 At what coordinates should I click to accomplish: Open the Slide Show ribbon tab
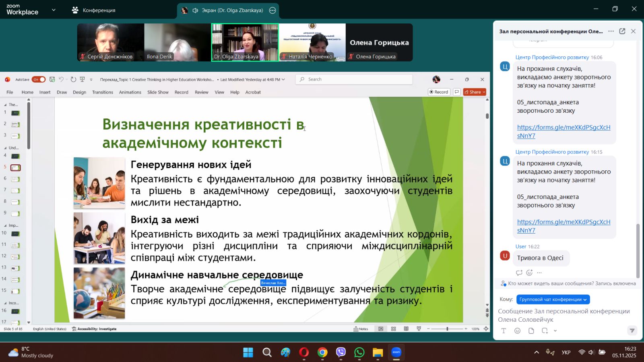coord(158,93)
